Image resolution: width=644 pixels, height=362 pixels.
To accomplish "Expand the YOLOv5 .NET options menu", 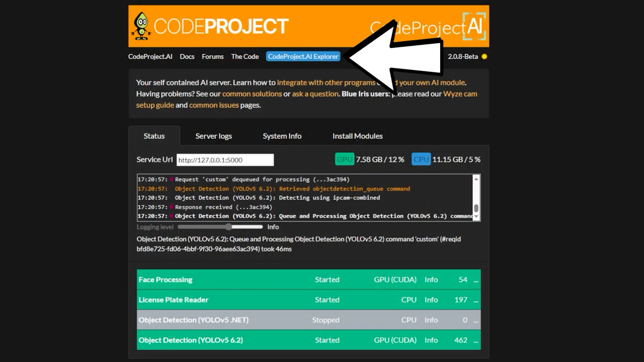I will [475, 320].
